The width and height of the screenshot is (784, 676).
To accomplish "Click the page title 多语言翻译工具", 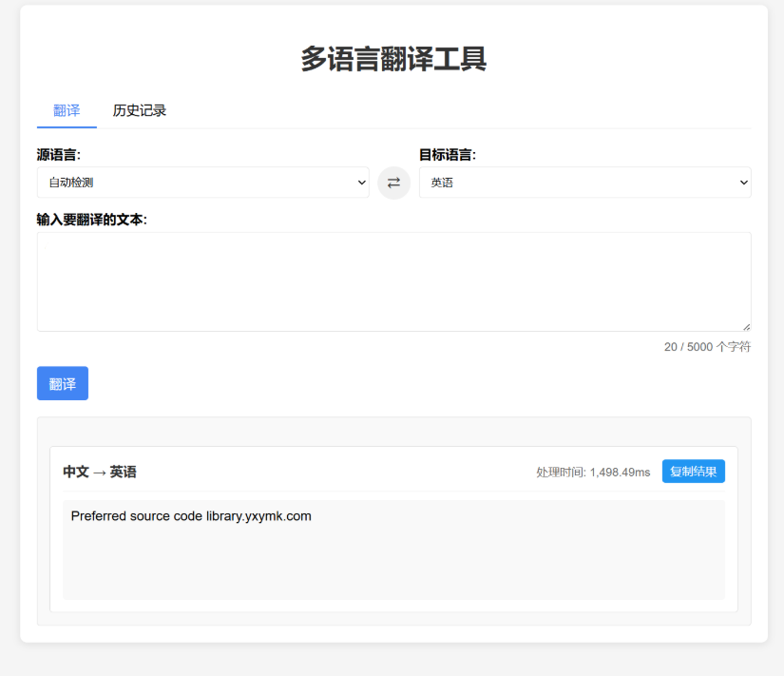I will [x=393, y=59].
